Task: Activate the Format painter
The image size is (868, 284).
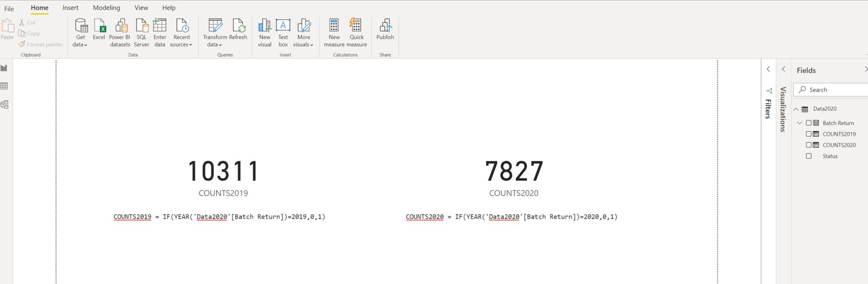Action: pyautogui.click(x=41, y=45)
